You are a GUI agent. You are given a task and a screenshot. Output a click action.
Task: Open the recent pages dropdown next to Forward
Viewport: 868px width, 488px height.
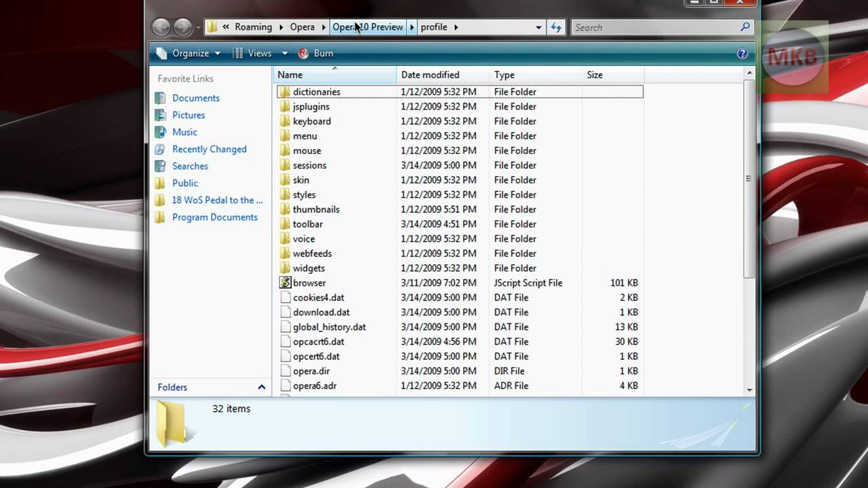pyautogui.click(x=198, y=28)
